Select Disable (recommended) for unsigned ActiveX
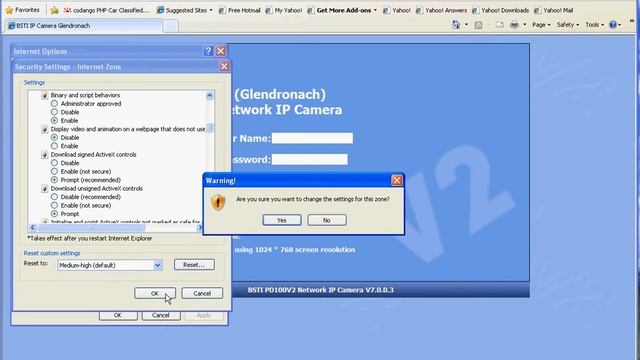The height and width of the screenshot is (360, 640). point(54,197)
